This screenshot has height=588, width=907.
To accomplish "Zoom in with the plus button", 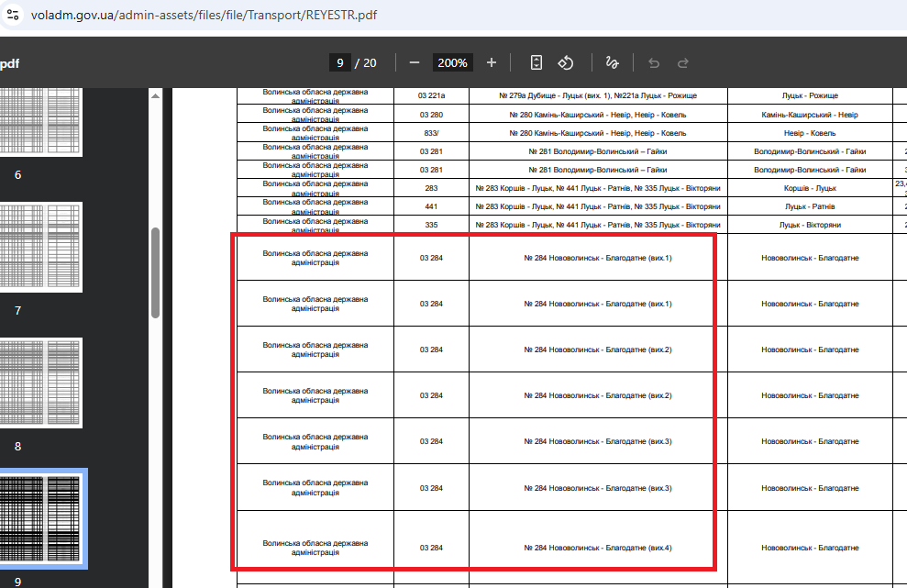I will 492,62.
